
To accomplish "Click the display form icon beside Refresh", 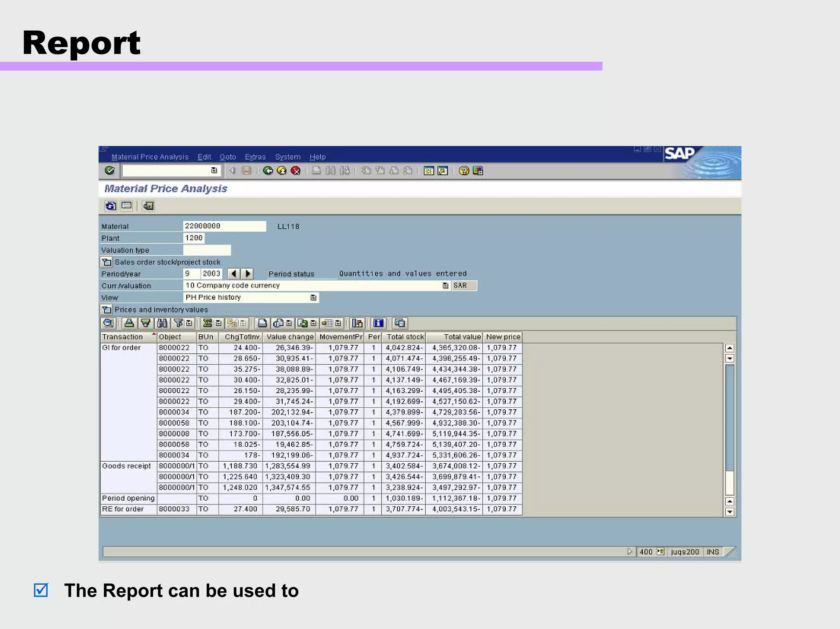I will (126, 206).
